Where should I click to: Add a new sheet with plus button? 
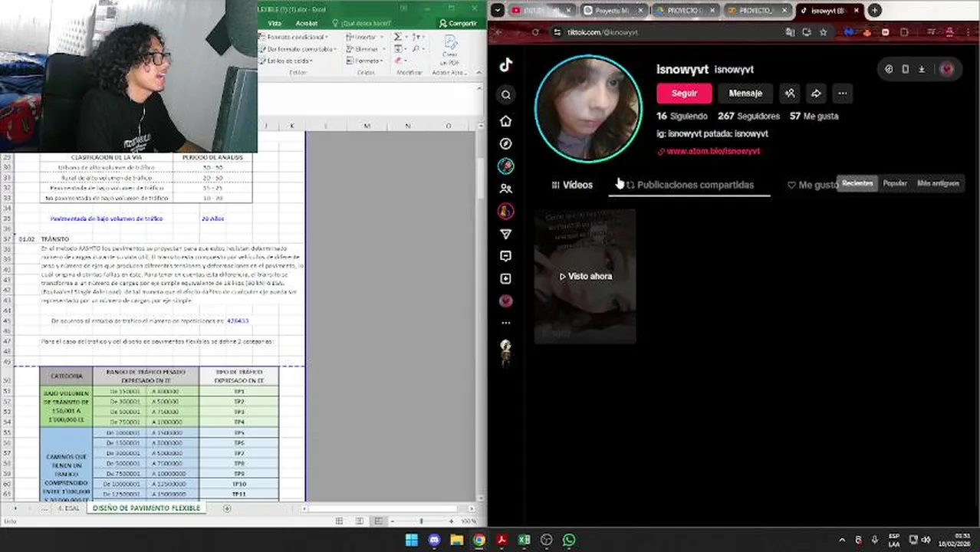(x=226, y=508)
